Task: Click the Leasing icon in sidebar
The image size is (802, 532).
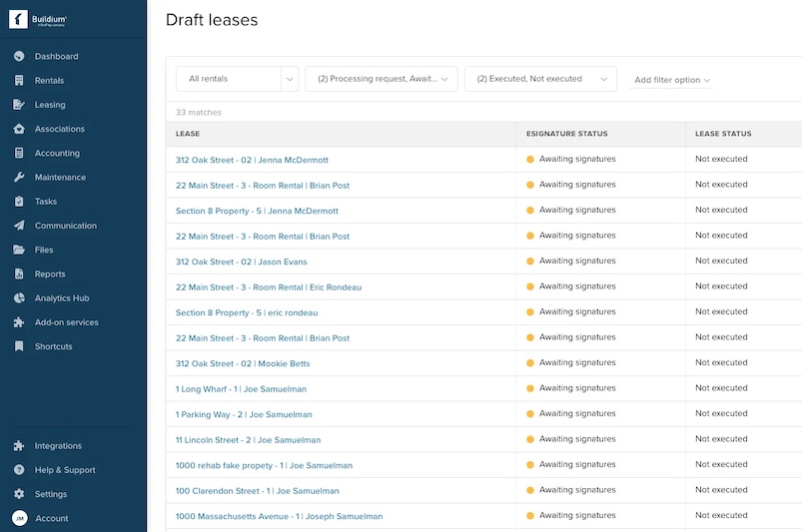Action: click(19, 105)
